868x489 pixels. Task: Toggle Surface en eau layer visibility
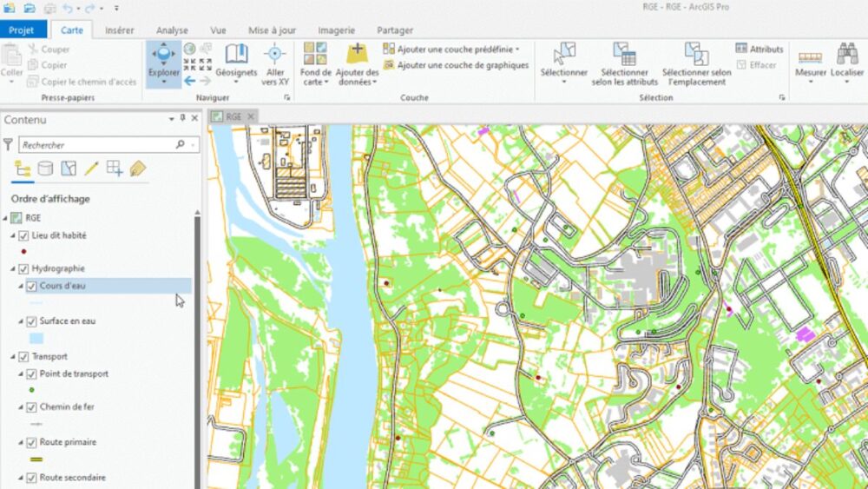(31, 321)
